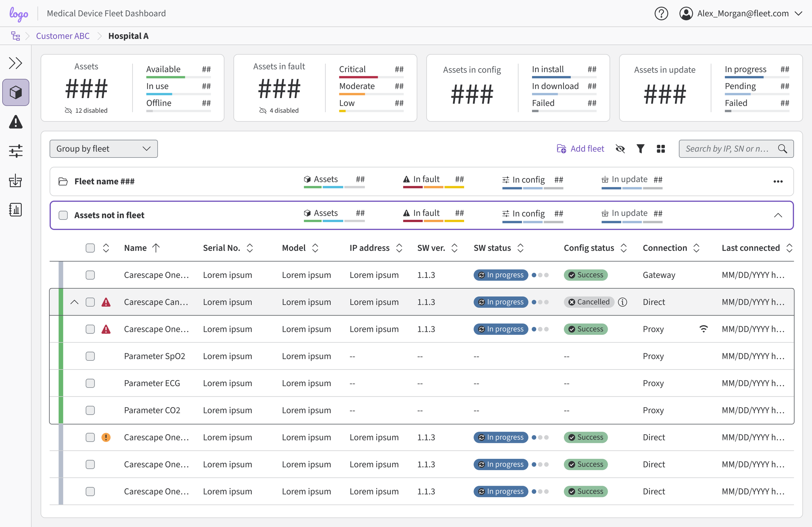Open the reports sidebar icon
The height and width of the screenshot is (527, 812).
[16, 210]
